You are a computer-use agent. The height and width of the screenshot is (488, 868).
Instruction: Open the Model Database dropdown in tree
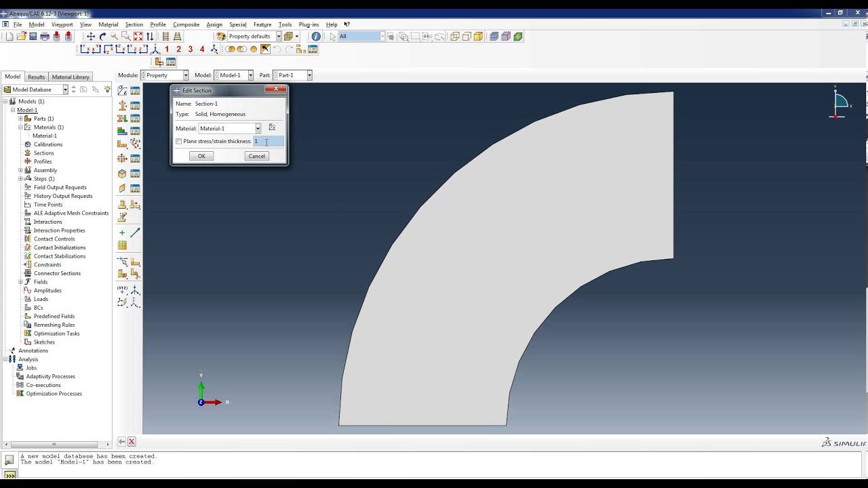(65, 89)
